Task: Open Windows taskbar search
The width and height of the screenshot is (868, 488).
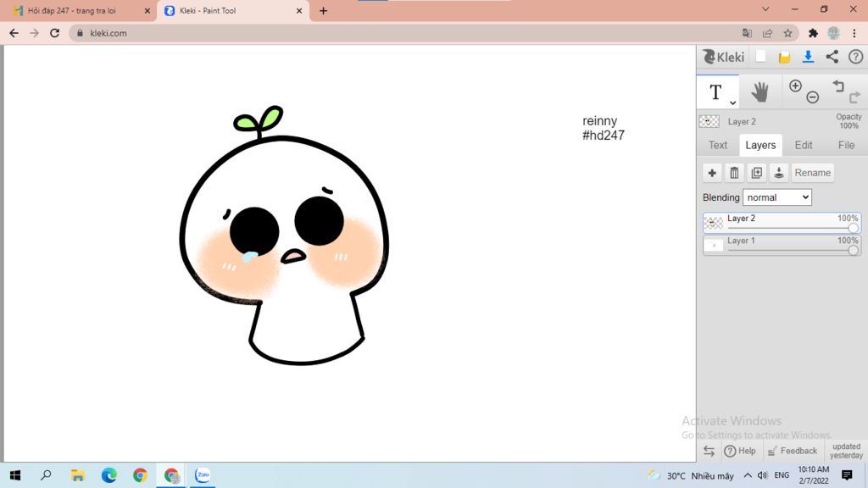Action: coord(46,475)
